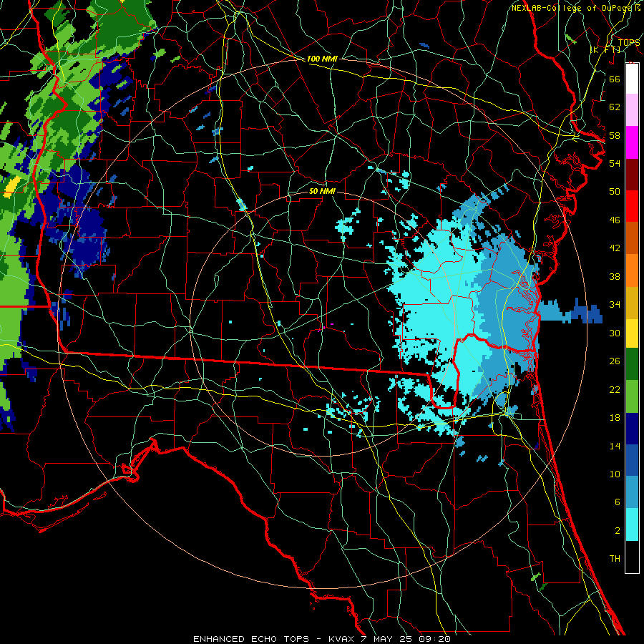Viewport: 644px width, 644px height.
Task: Click the legend value "46"
Action: click(x=615, y=220)
